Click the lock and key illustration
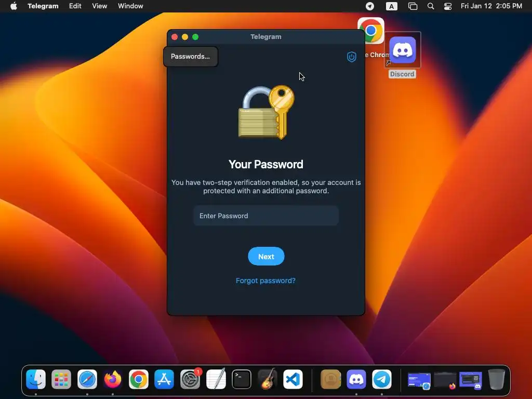This screenshot has width=532, height=399. [x=267, y=112]
